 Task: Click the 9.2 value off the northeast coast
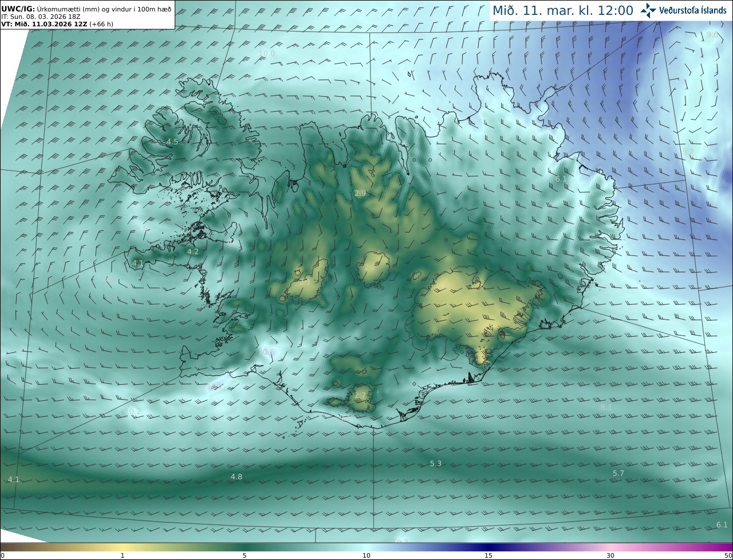[688, 151]
